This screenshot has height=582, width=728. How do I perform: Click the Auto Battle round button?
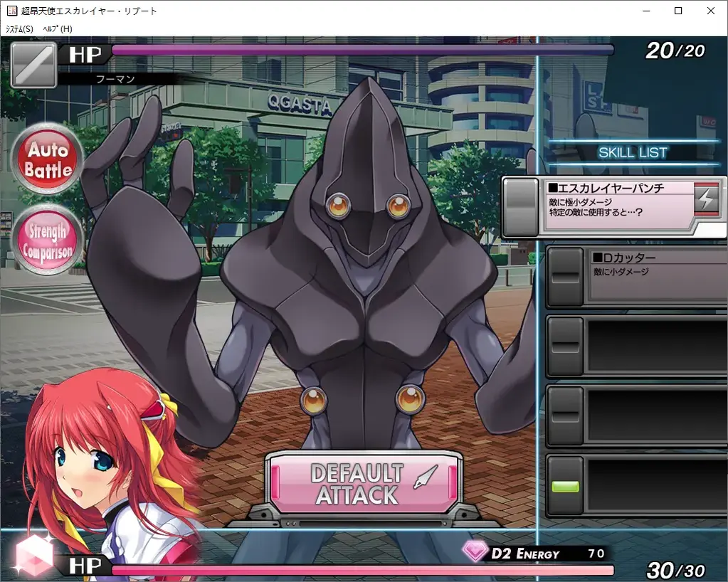click(47, 159)
